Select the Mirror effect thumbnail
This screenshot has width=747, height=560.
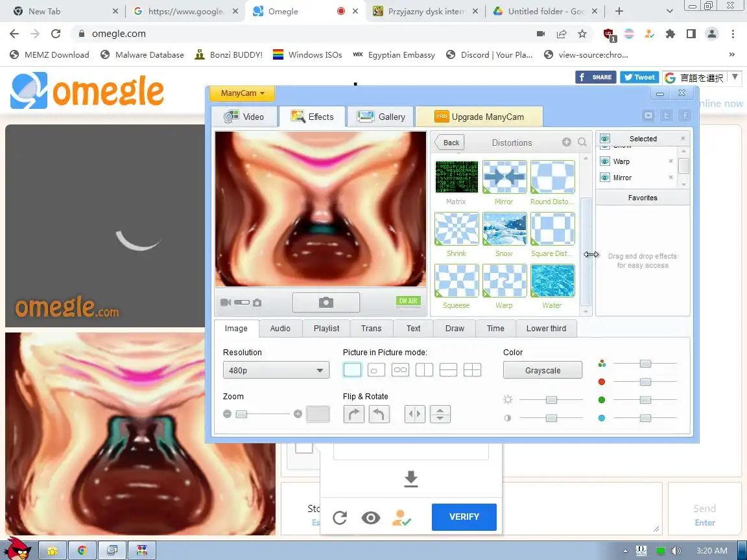click(x=504, y=177)
